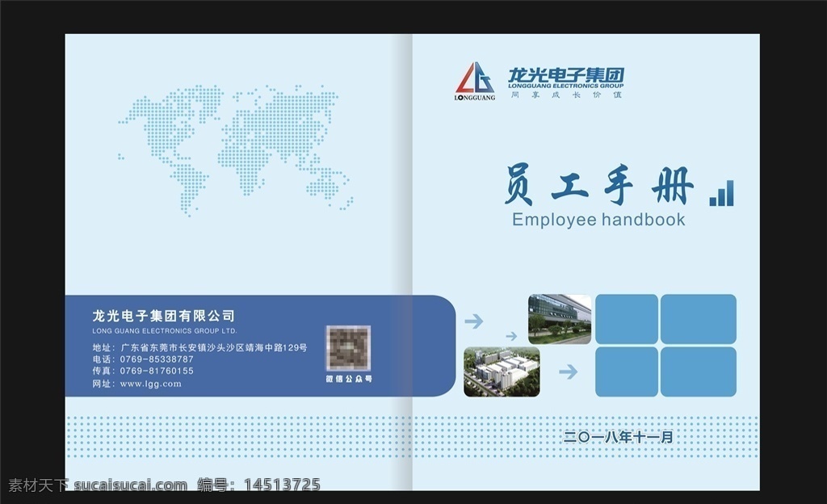Select the 员工手册 calligraphy title

599,185
